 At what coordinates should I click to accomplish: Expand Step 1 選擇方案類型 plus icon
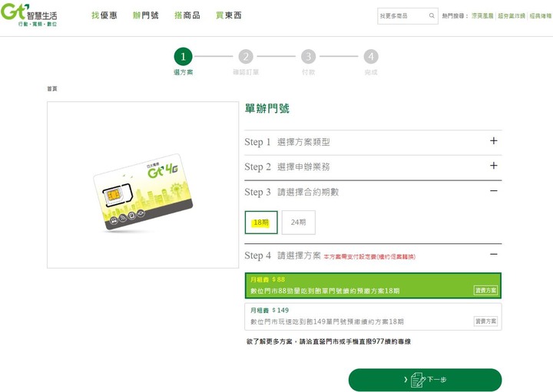tap(494, 141)
